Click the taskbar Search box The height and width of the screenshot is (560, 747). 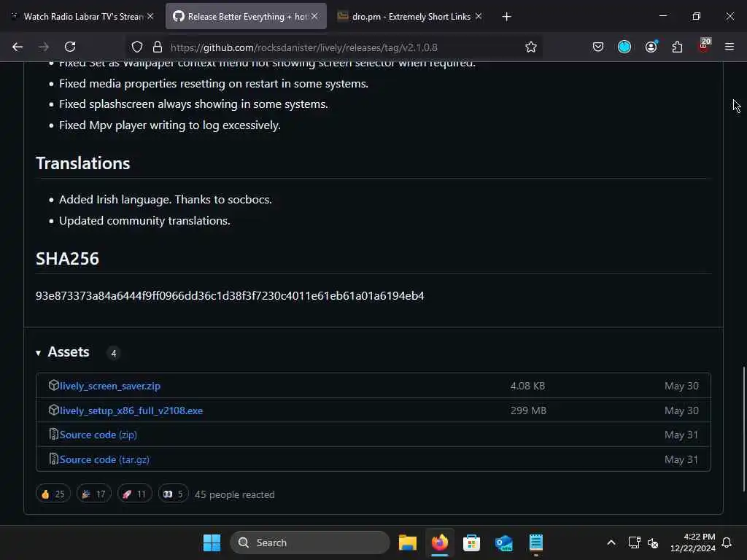point(310,542)
